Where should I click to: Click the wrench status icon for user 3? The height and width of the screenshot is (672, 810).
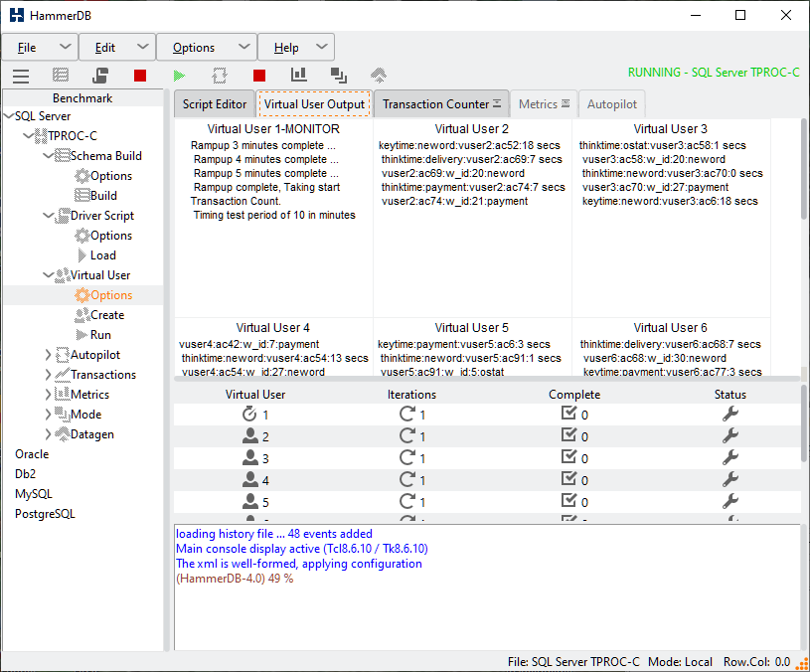(729, 457)
